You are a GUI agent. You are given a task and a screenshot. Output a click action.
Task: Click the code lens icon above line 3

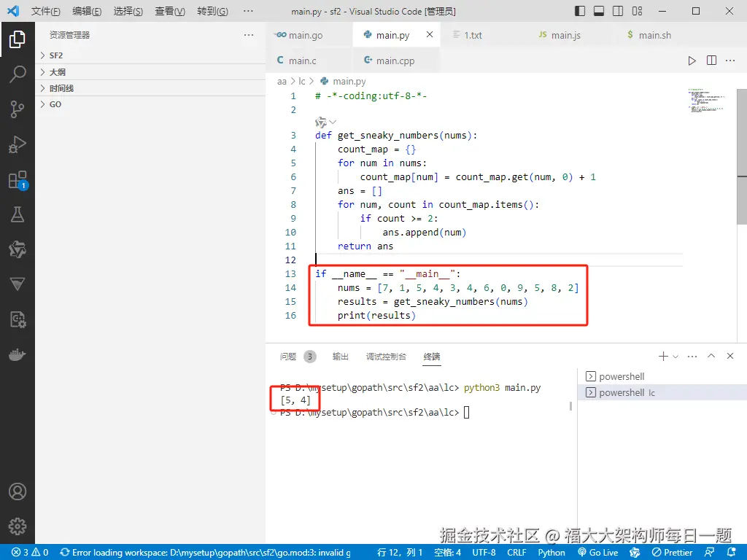click(321, 122)
